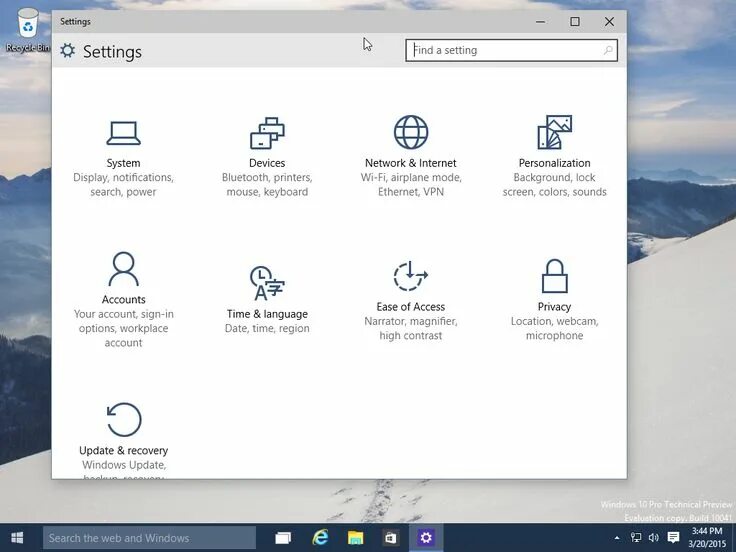Image resolution: width=736 pixels, height=552 pixels.
Task: Open the Recycle Bin on desktop
Action: tap(28, 30)
